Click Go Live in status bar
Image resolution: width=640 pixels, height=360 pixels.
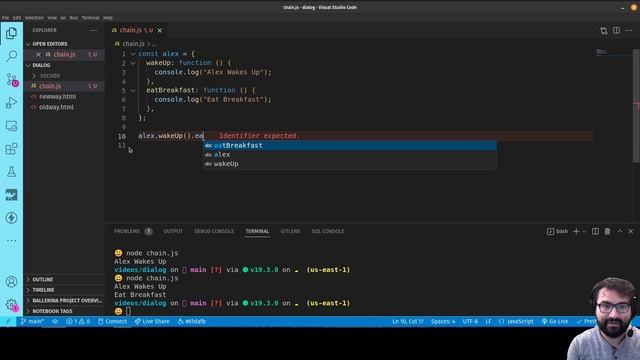pyautogui.click(x=554, y=322)
